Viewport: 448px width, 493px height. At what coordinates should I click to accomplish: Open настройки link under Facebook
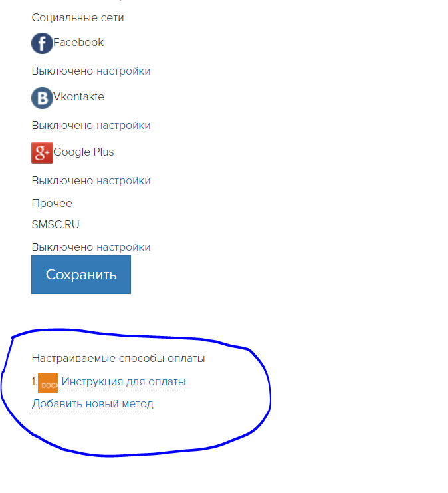pyautogui.click(x=124, y=71)
